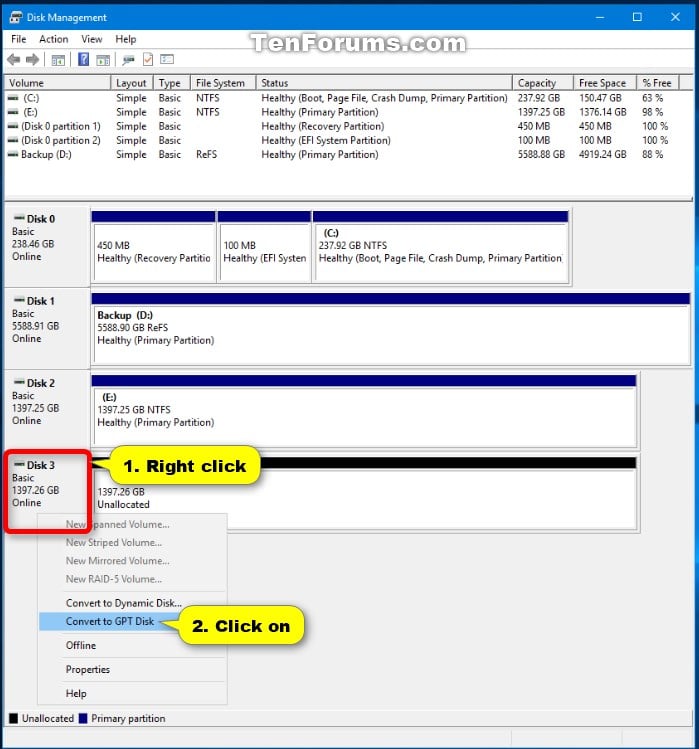Click Show/Hide Console Tree toolbar icon
Screen dimensions: 699x749
tap(58, 60)
